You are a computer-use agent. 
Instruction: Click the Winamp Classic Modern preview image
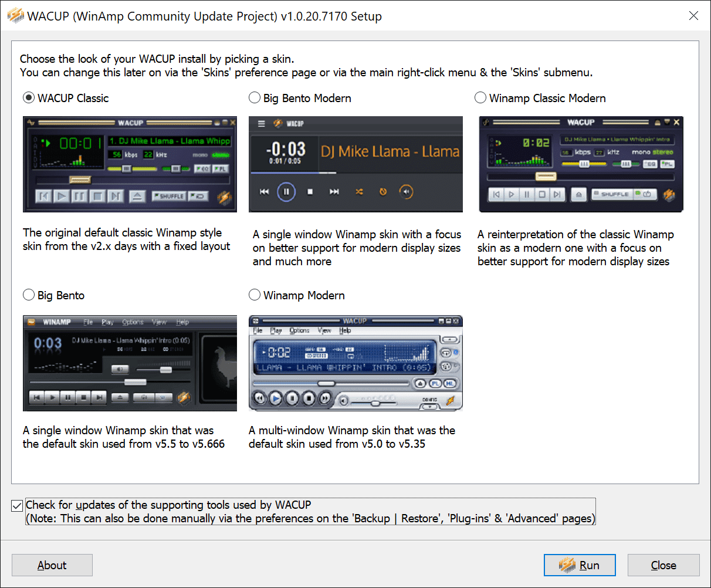582,164
